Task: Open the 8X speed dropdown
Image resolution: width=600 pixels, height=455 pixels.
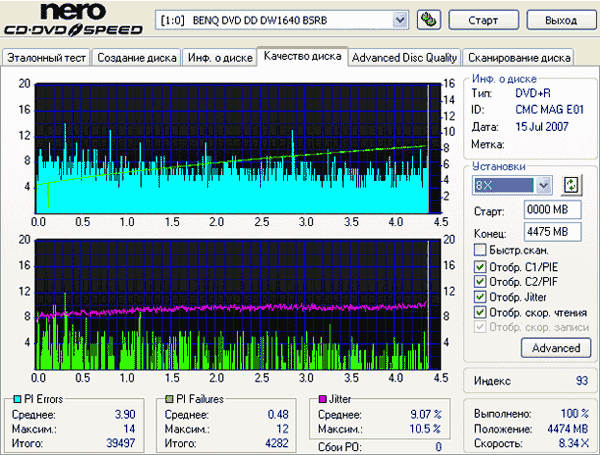Action: coord(544,186)
